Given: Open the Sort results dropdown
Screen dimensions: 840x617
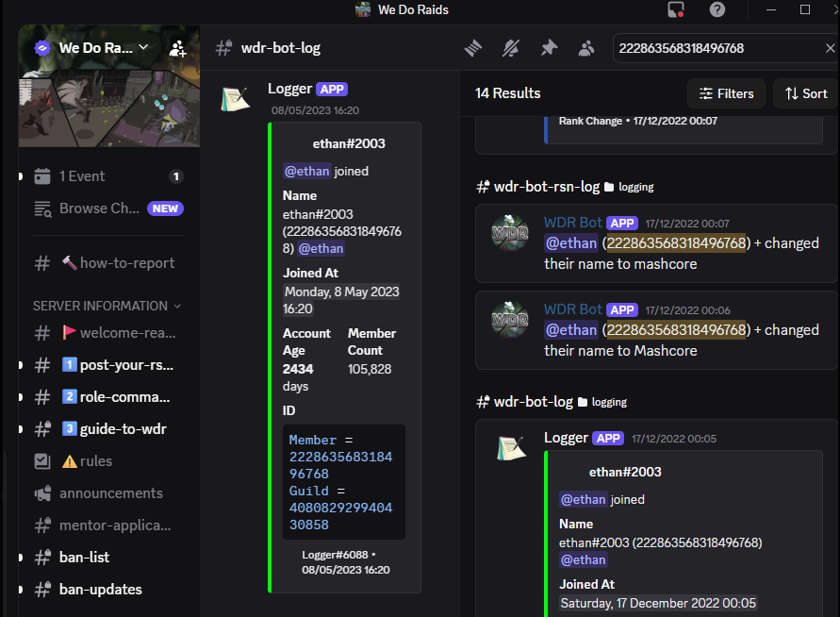Looking at the screenshot, I should [806, 93].
